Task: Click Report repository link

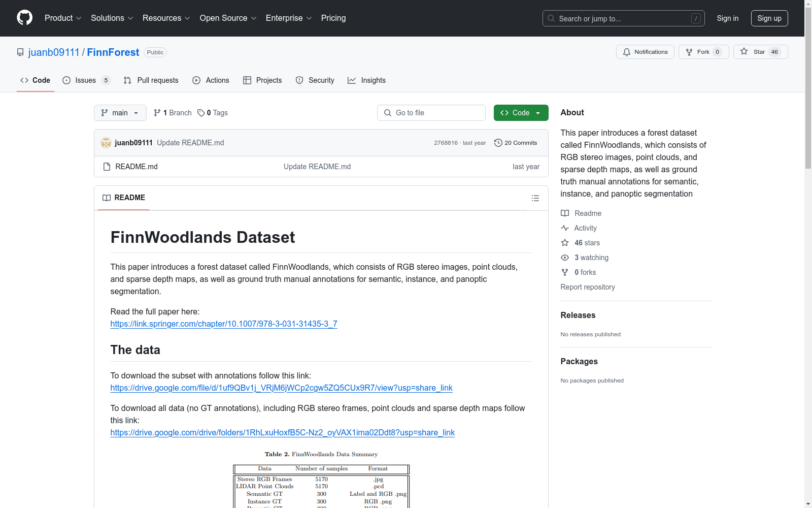Action: pos(588,287)
